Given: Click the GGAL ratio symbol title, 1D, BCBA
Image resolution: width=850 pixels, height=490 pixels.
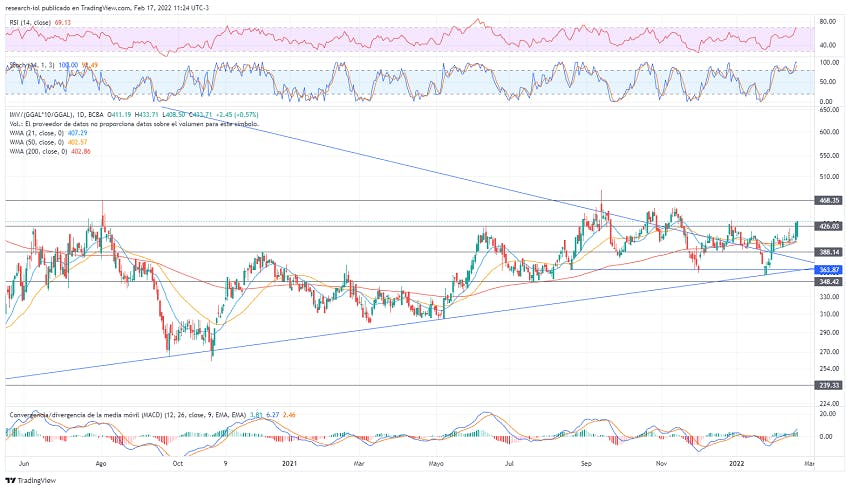Looking at the screenshot, I should click(x=56, y=115).
